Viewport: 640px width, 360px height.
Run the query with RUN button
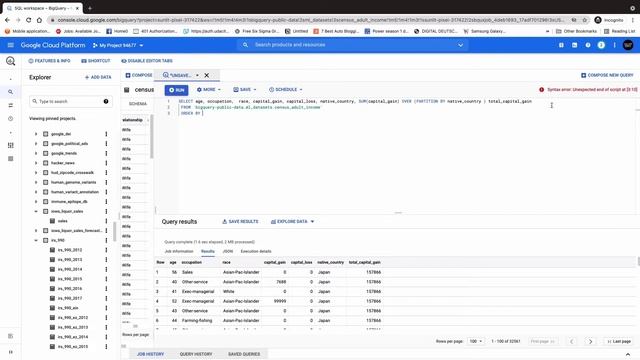coord(176,90)
